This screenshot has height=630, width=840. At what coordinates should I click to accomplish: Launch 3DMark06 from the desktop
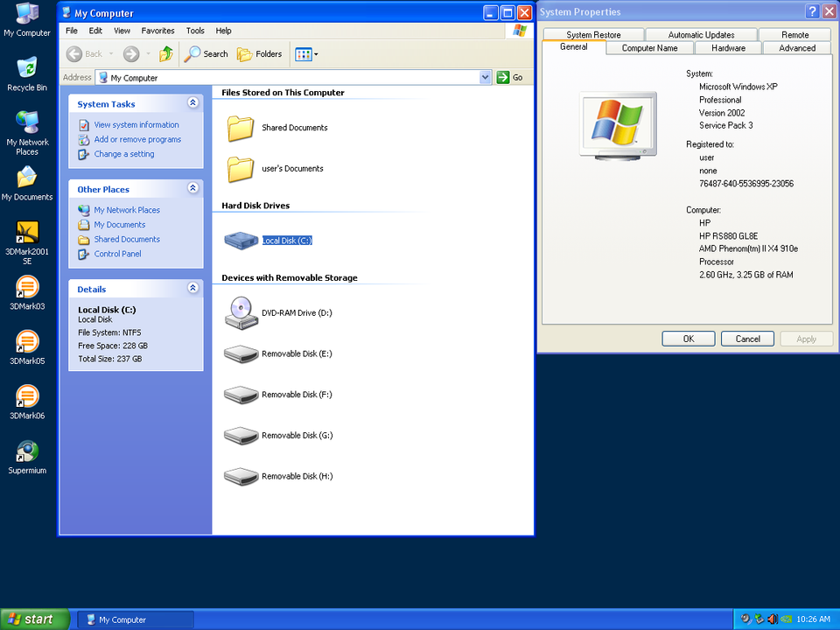coord(26,402)
